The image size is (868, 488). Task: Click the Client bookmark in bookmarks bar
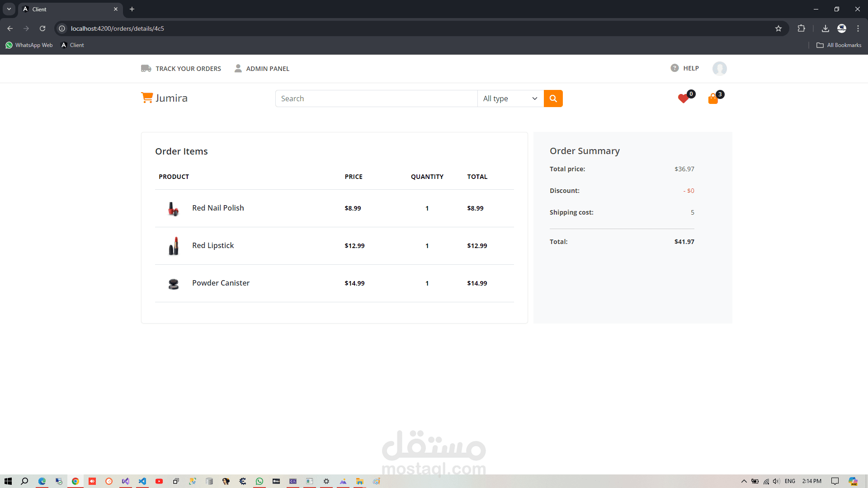tap(72, 45)
